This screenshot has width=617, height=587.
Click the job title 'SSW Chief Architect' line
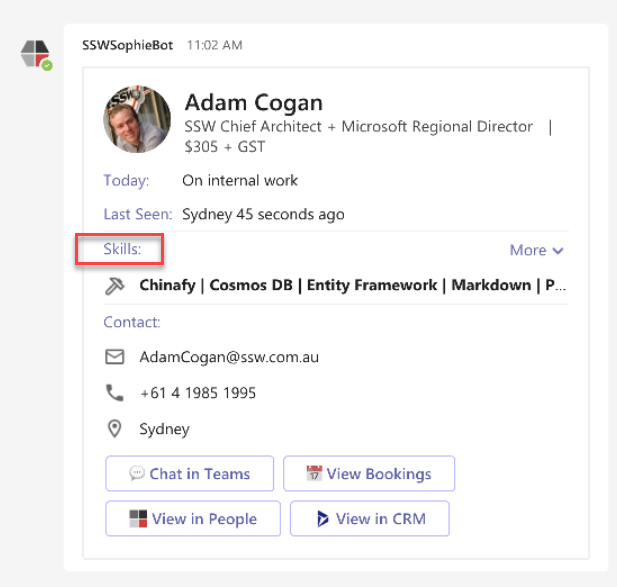(358, 127)
